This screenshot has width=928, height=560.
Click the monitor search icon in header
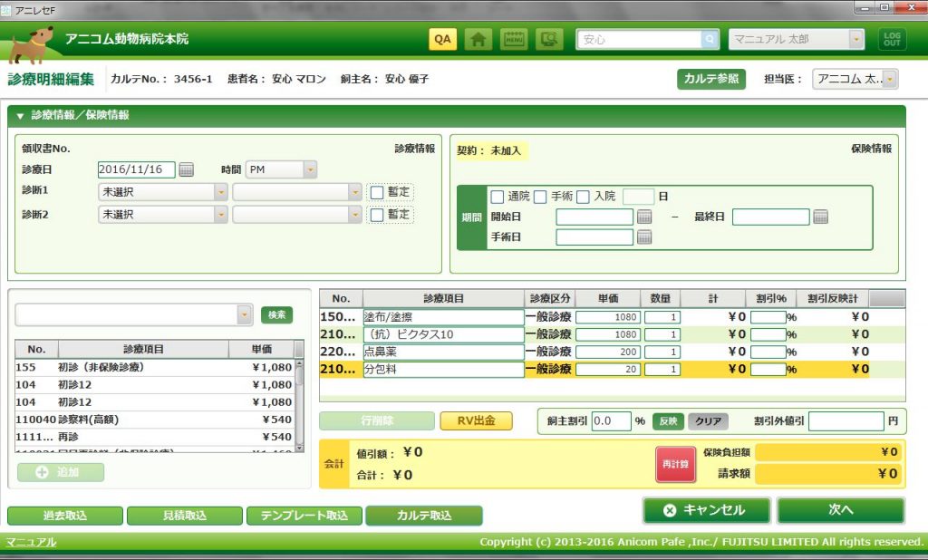pos(549,39)
